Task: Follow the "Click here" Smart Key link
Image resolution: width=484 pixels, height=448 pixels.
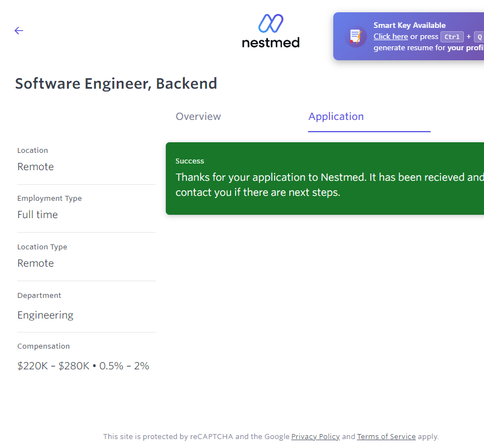Action: coord(390,37)
